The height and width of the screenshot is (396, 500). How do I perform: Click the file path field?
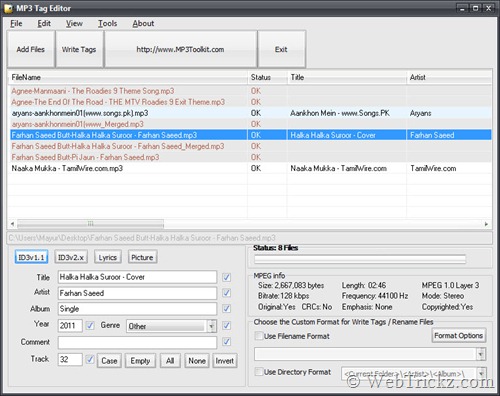(249, 238)
